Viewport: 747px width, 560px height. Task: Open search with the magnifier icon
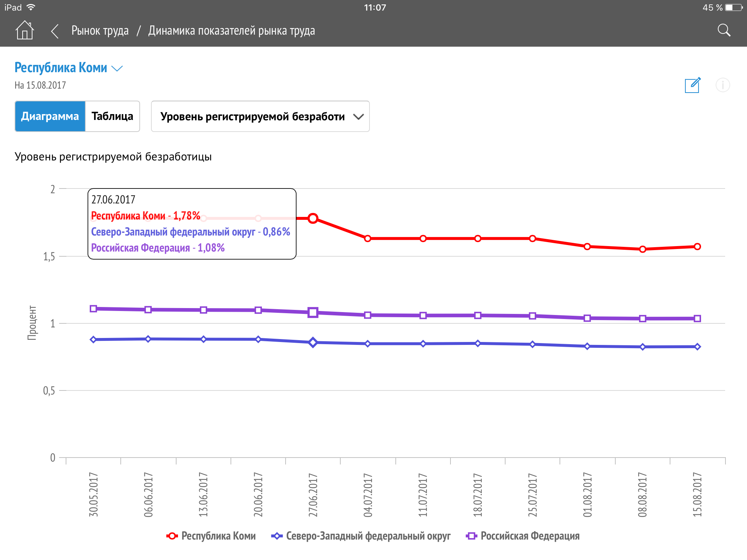tap(724, 31)
